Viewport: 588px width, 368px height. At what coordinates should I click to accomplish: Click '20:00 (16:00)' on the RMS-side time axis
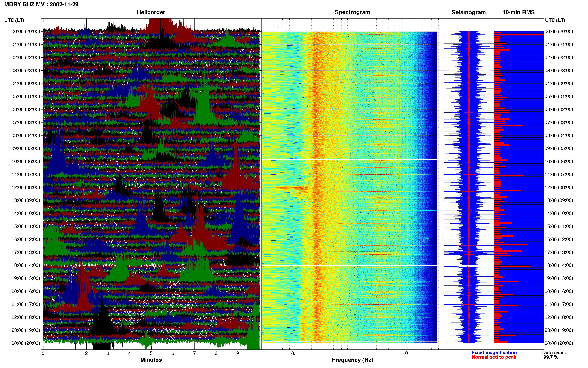coord(559,291)
